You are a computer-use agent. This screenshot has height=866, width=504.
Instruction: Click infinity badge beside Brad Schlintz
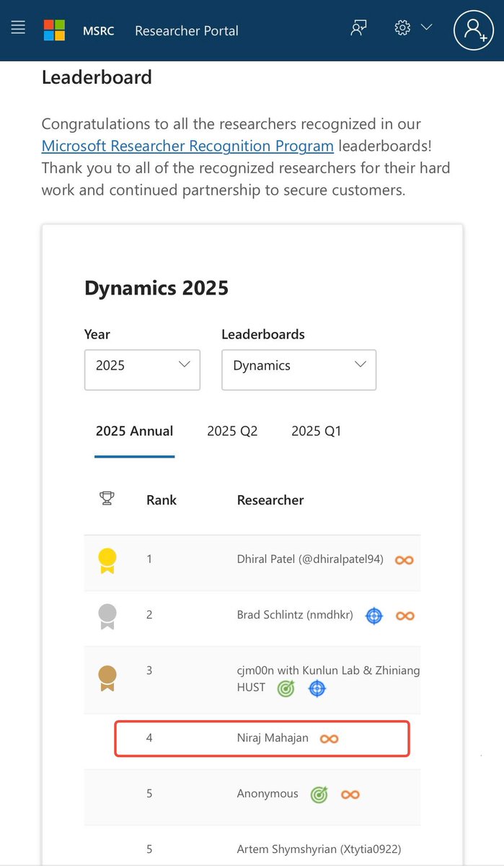405,616
